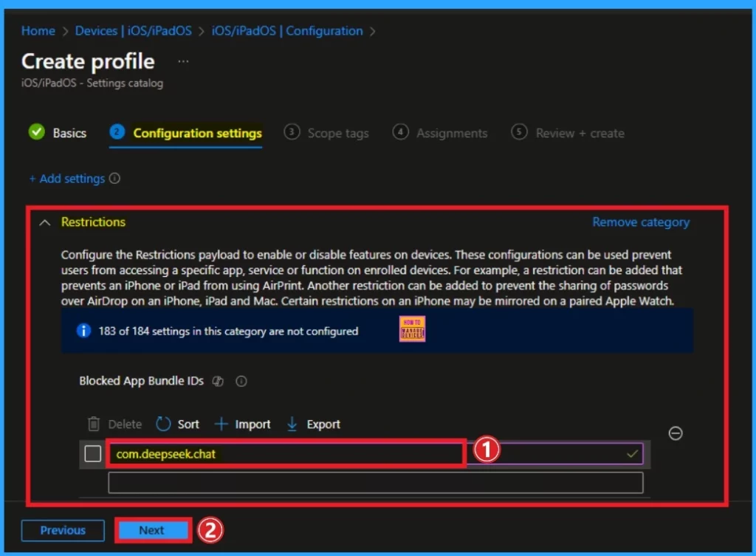Screen dimensions: 756x556
Task: Open iOS/iPadOS | Configuration breadcrumb
Action: click(x=287, y=31)
